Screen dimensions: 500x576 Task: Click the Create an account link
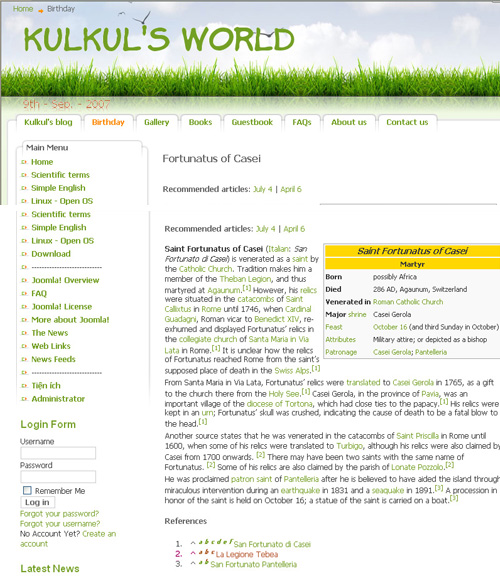pos(99,534)
